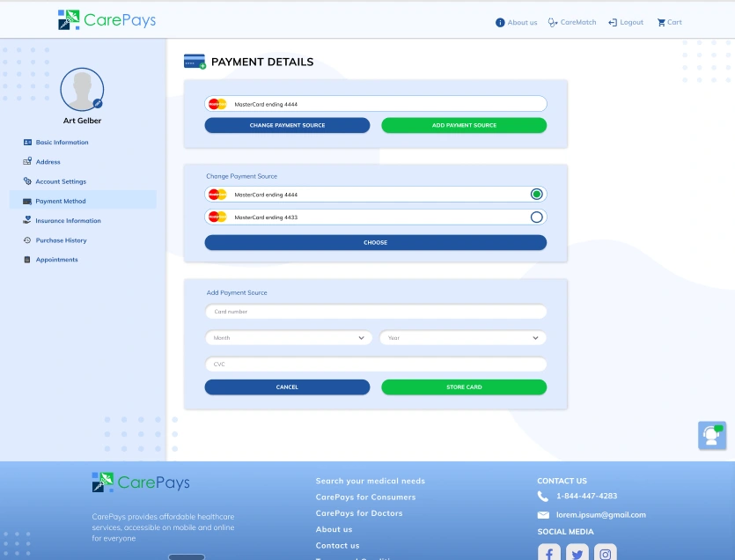
Task: Click Change Payment Source button
Action: tap(287, 125)
